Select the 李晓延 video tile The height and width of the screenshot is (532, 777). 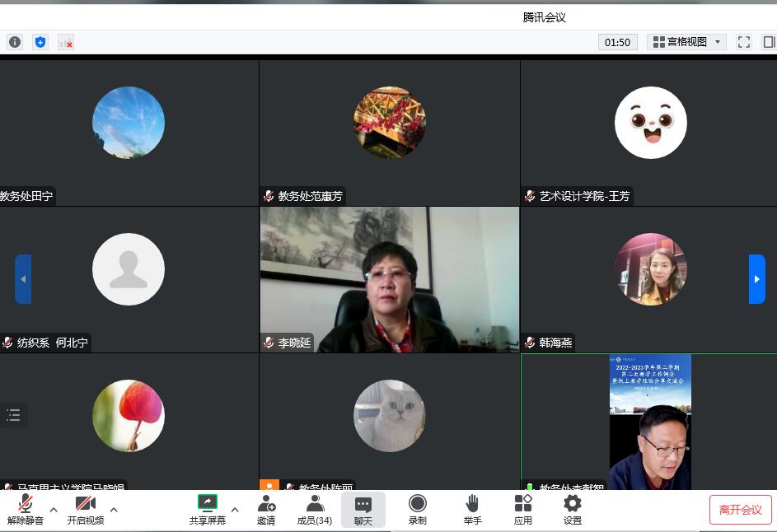point(389,279)
